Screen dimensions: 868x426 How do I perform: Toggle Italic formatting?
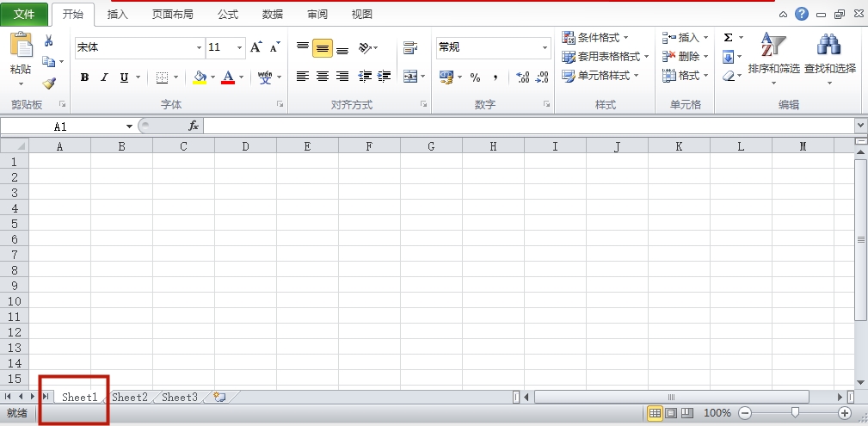[104, 77]
